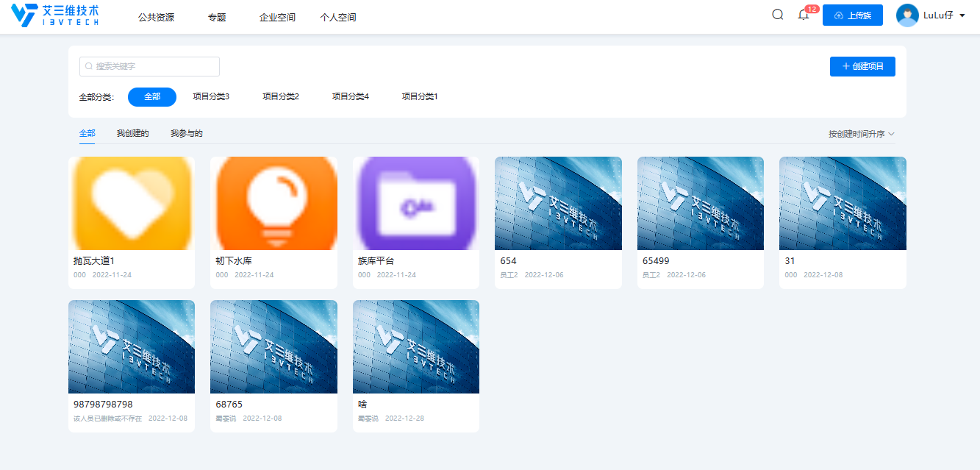Open the 企业空间 menu item
The width and height of the screenshot is (980, 470).
point(277,15)
